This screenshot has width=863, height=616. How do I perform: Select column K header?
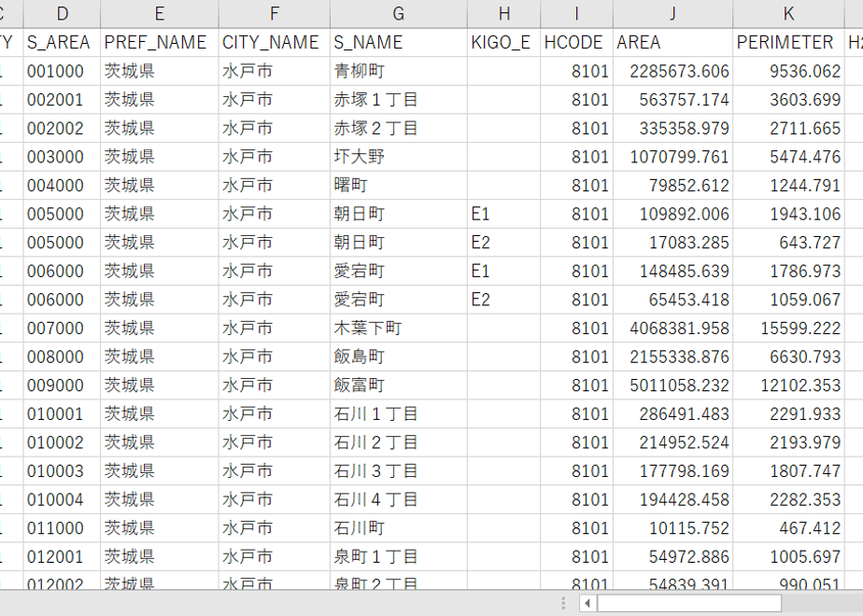tap(788, 14)
